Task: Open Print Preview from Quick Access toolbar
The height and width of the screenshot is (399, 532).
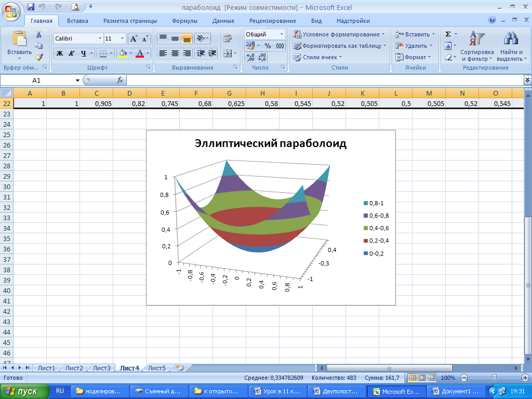Action: pyautogui.click(x=75, y=6)
